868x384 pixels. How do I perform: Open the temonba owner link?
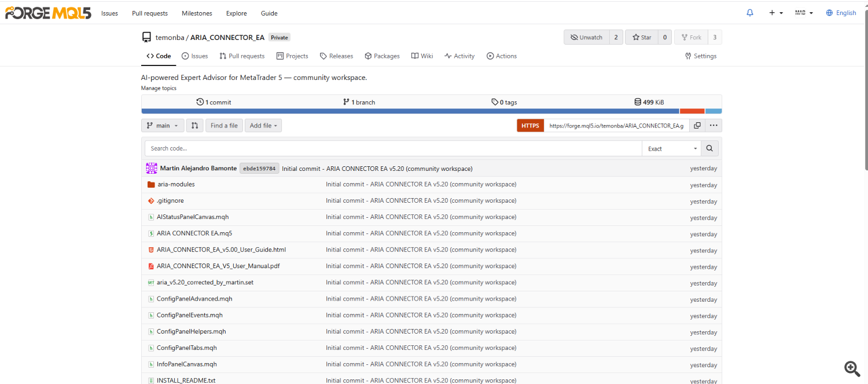click(x=170, y=38)
